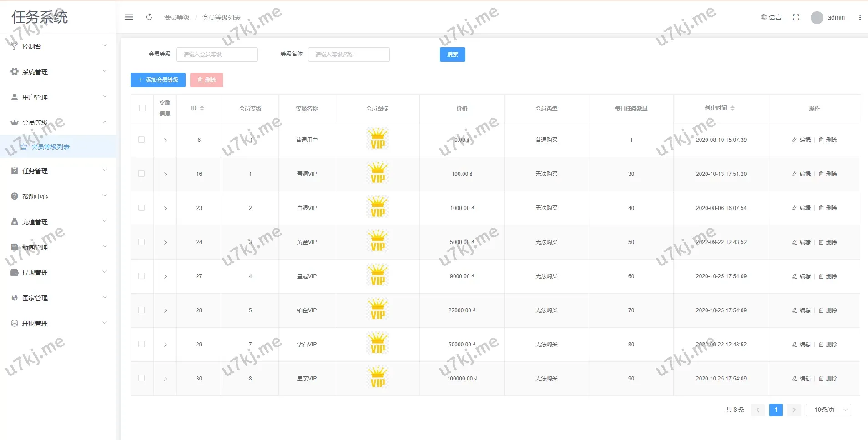Click the refresh page icon
The image size is (868, 440).
[x=149, y=17]
